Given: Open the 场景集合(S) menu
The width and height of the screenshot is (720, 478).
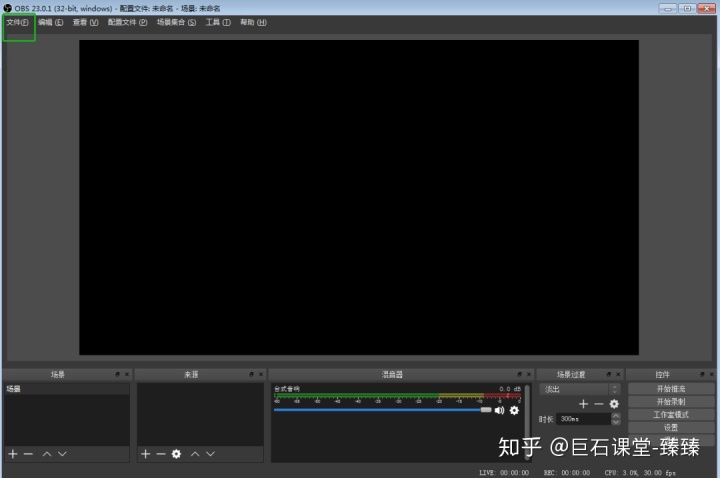Looking at the screenshot, I should tap(176, 22).
